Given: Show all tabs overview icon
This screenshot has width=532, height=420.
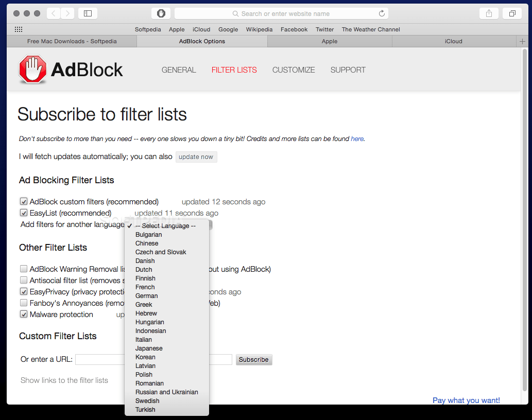Looking at the screenshot, I should point(512,13).
